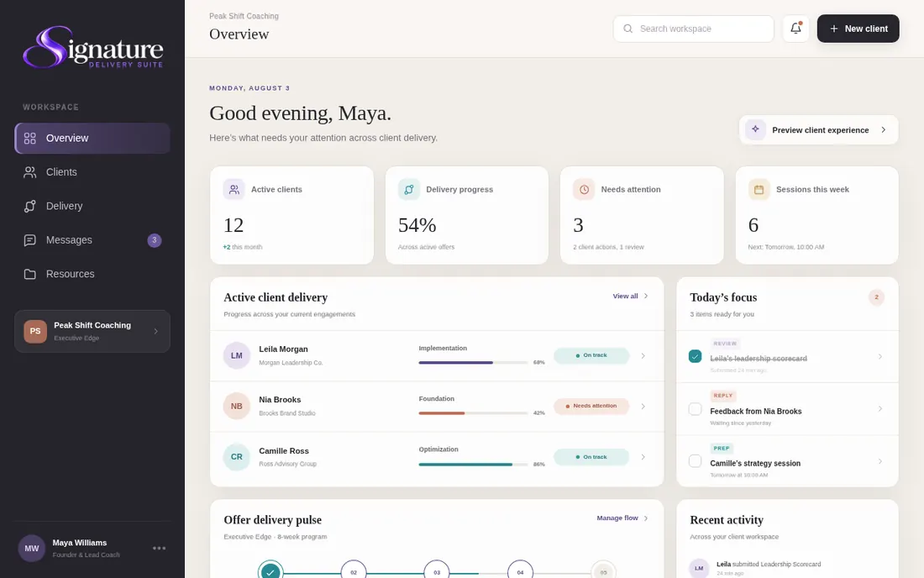This screenshot has width=924, height=578.
Task: Click the Today's focus count badge
Action: click(x=876, y=297)
